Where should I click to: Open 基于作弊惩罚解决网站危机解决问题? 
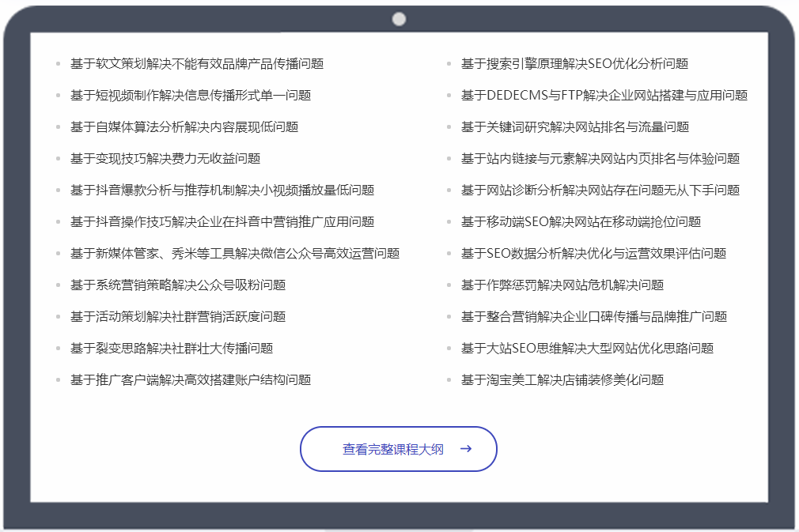point(562,285)
